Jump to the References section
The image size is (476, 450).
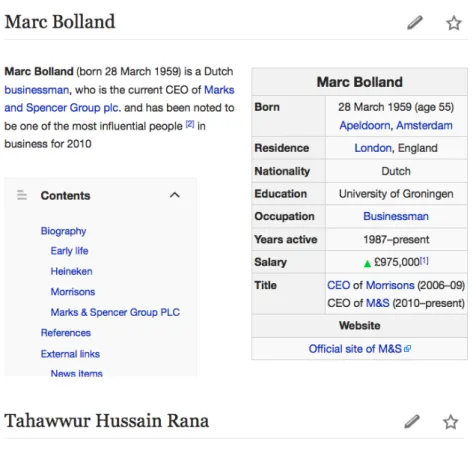pos(66,333)
